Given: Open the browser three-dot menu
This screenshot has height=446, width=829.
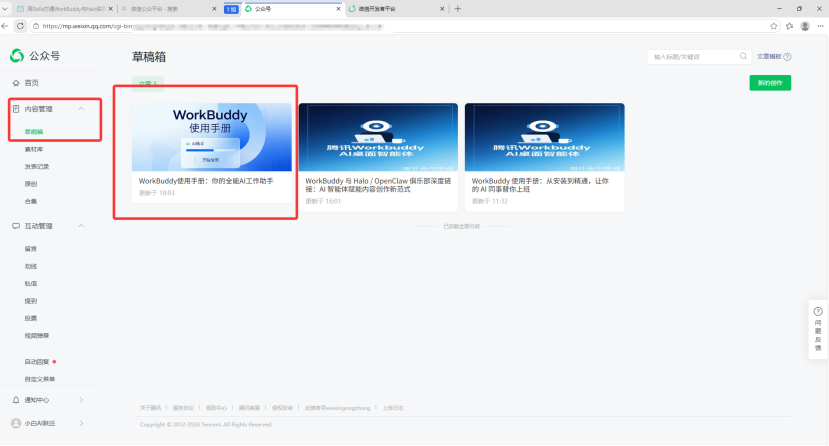Looking at the screenshot, I should (821, 26).
